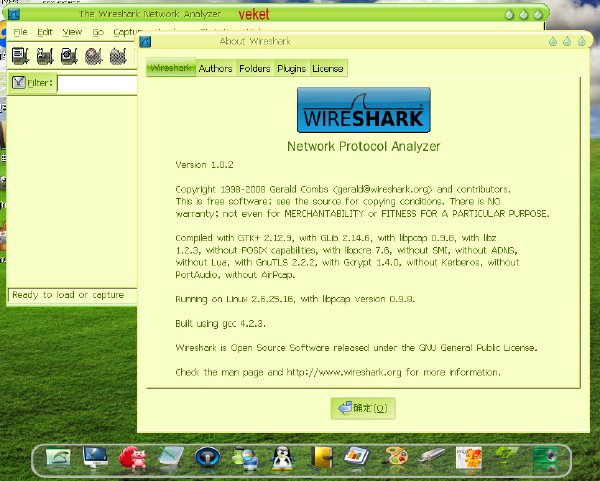Open the Edit menu in Wireshark
600x481 pixels.
[x=45, y=32]
